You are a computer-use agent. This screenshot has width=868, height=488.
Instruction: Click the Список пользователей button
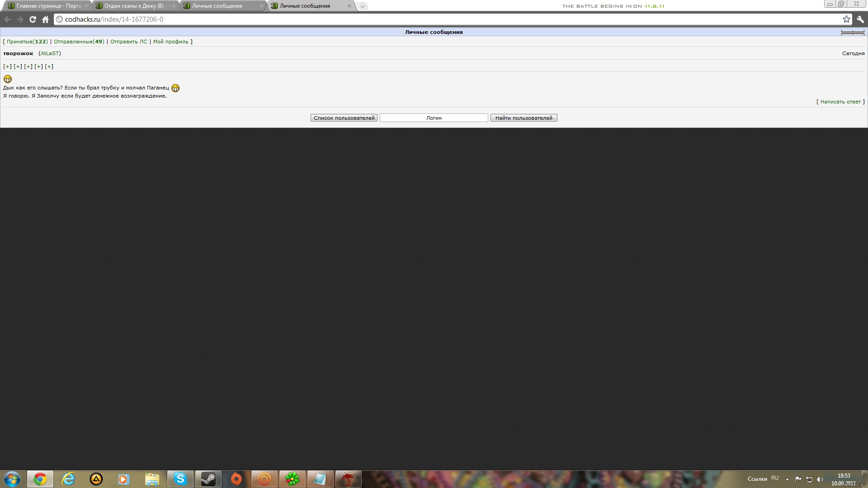coord(344,118)
